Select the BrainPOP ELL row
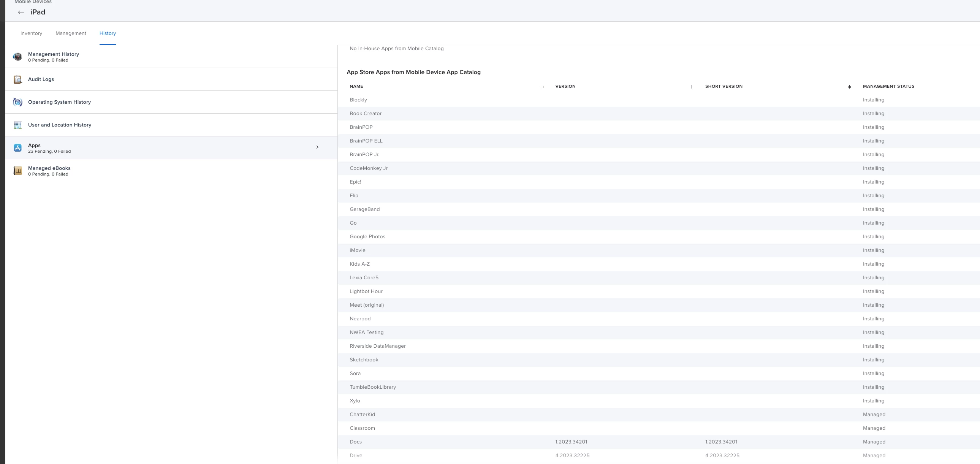The height and width of the screenshot is (464, 980). coord(659,141)
